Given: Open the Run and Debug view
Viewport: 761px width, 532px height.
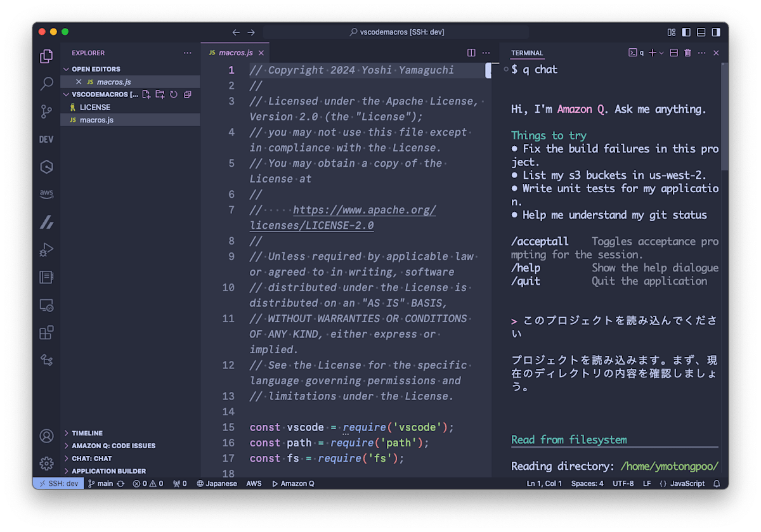Looking at the screenshot, I should tap(46, 250).
